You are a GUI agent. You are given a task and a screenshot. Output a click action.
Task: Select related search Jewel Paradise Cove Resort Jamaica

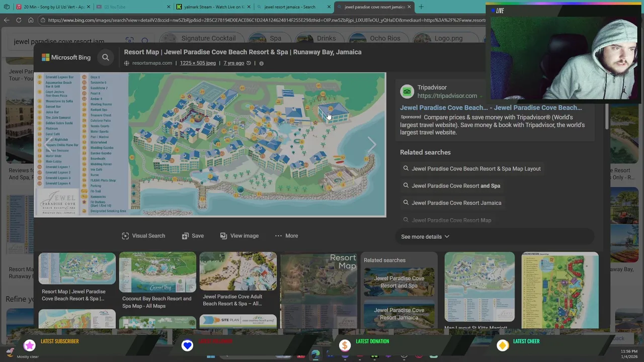[456, 203]
